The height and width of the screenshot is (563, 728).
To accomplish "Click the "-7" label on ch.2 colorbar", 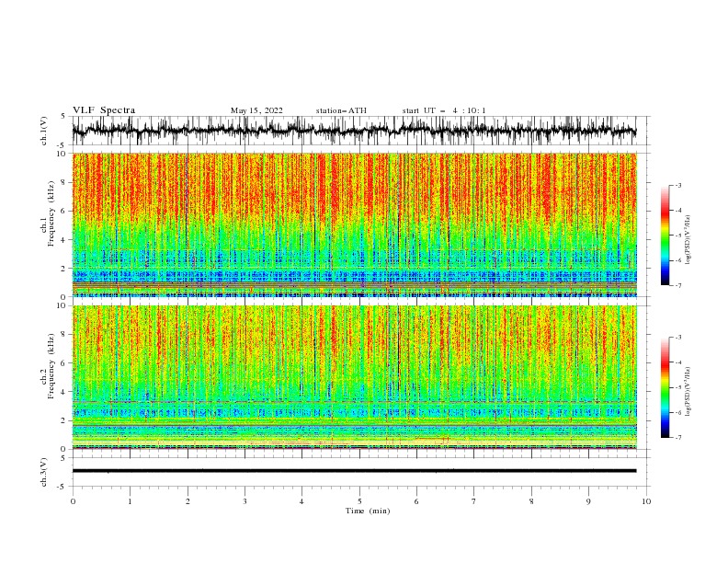I will (678, 437).
